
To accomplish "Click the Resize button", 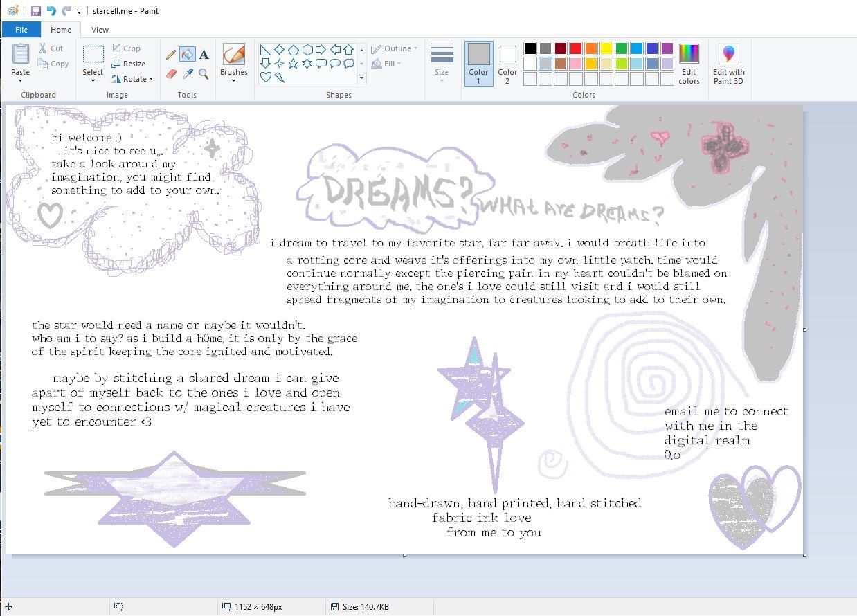I will pyautogui.click(x=129, y=64).
